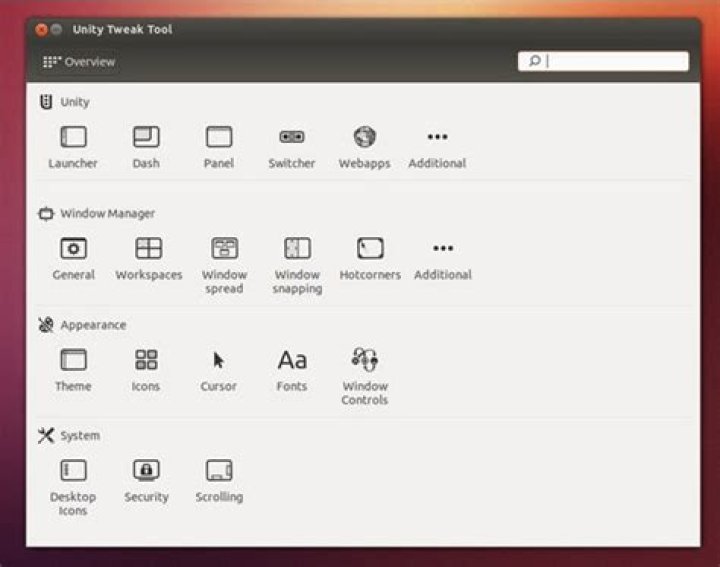Open Additional options under Unity
This screenshot has height=567, width=720.
click(437, 137)
